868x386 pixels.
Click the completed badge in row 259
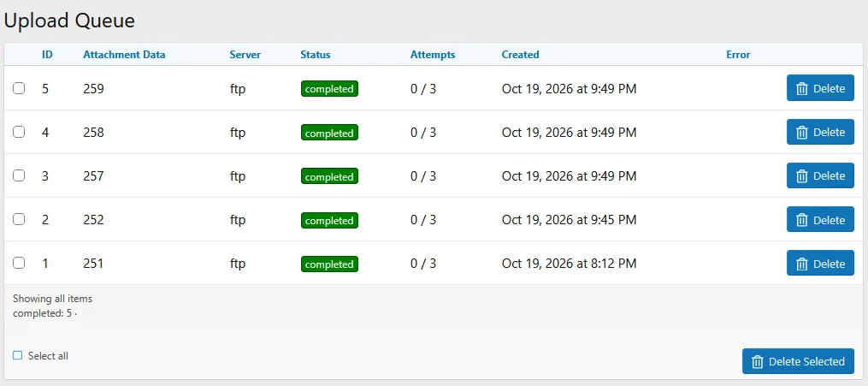click(329, 89)
